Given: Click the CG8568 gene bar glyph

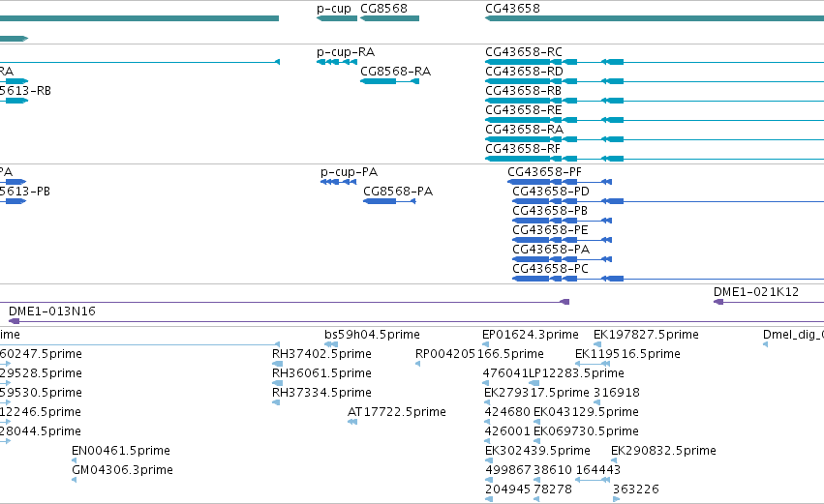Looking at the screenshot, I should click(390, 19).
